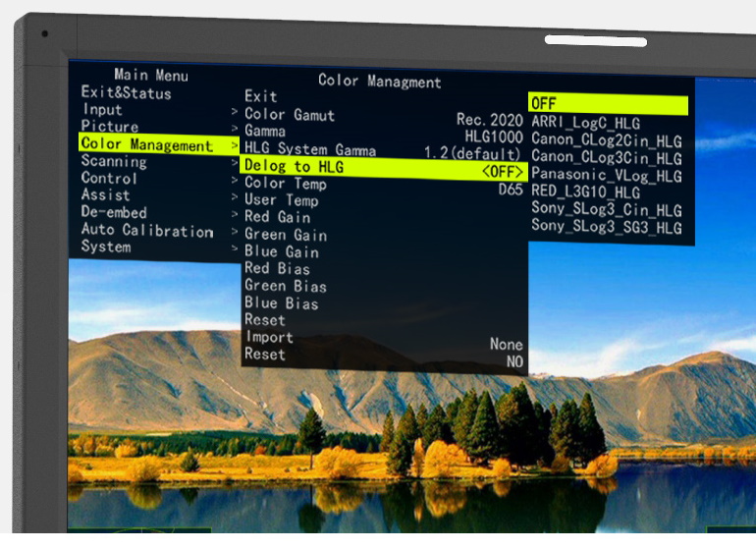756x549 pixels.
Task: Click the Rec. 2020 gamut value
Action: [x=489, y=119]
